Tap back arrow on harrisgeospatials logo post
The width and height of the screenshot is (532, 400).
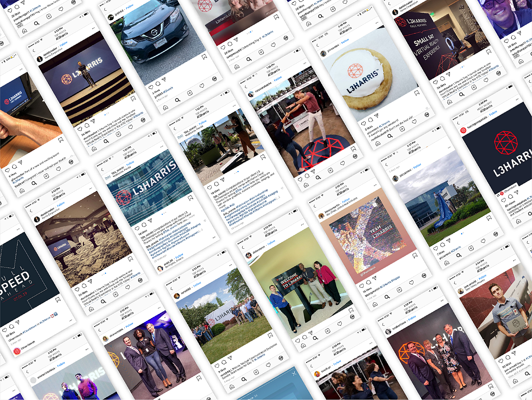tap(458, 123)
